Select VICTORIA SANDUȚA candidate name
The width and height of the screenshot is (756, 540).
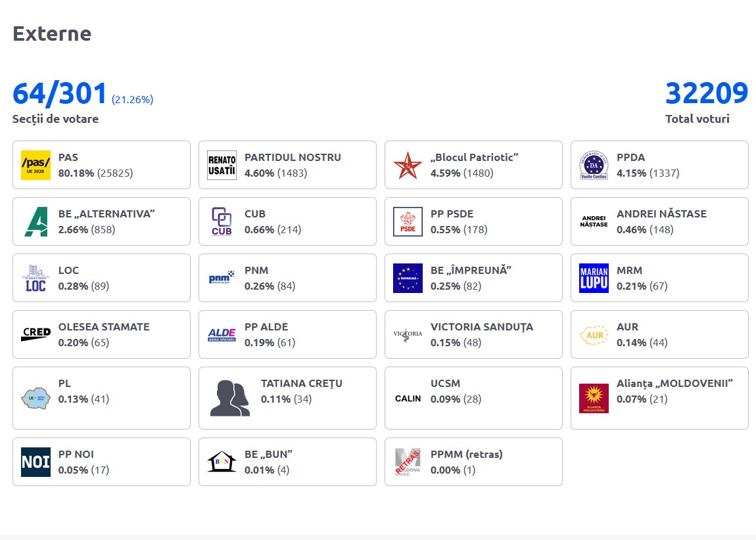tap(482, 326)
